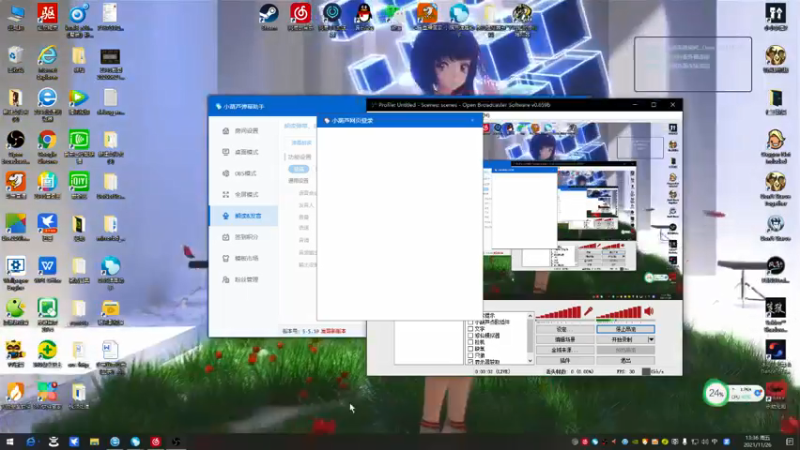The height and width of the screenshot is (450, 800).
Task: Open the NetEase Cloud Music desktop shortcut
Action: pos(301,17)
